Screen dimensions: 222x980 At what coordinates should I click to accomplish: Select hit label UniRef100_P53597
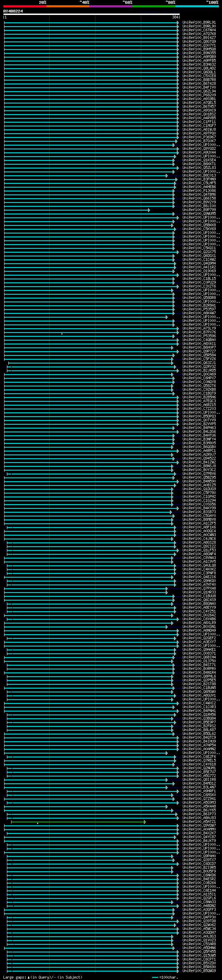pos(199,309)
